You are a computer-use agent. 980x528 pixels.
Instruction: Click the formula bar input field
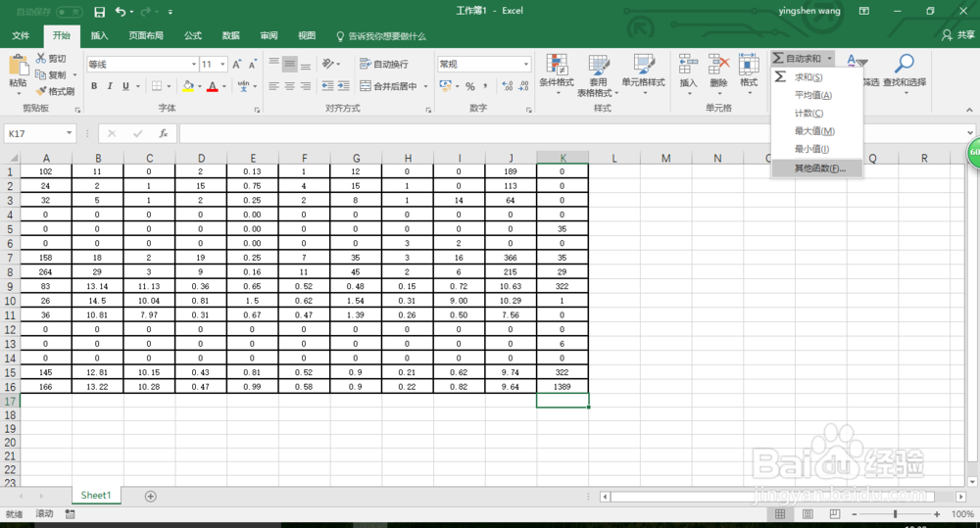coord(572,133)
